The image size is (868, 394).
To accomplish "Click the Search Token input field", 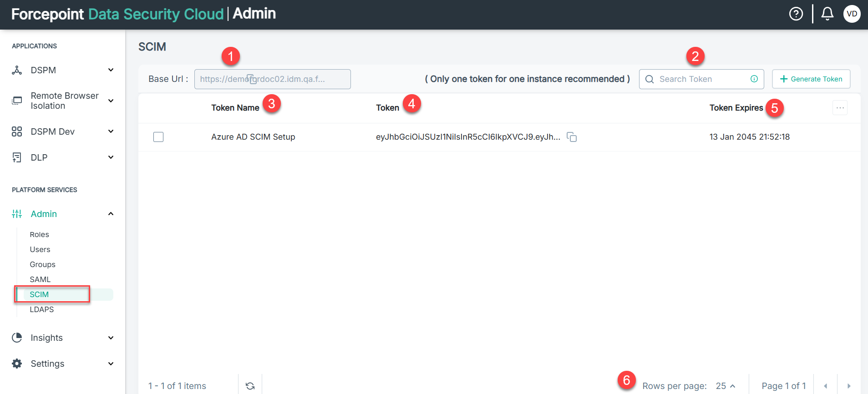I will tap(701, 79).
